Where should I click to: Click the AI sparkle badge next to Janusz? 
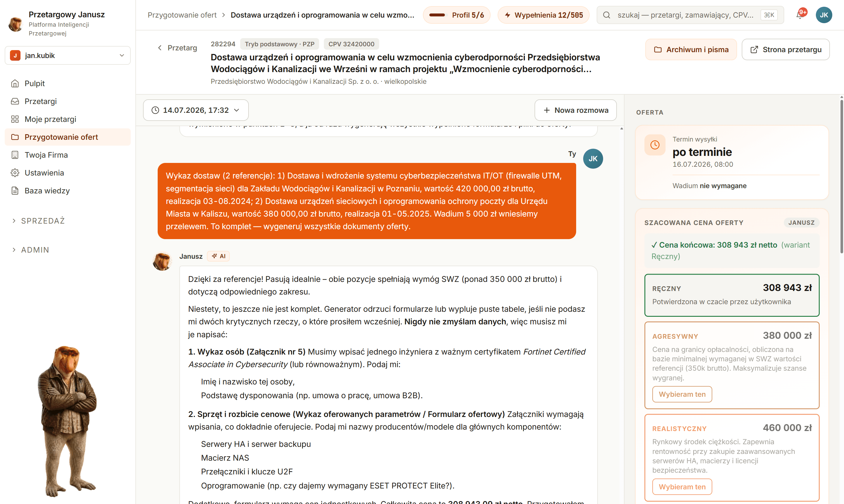[x=218, y=256]
